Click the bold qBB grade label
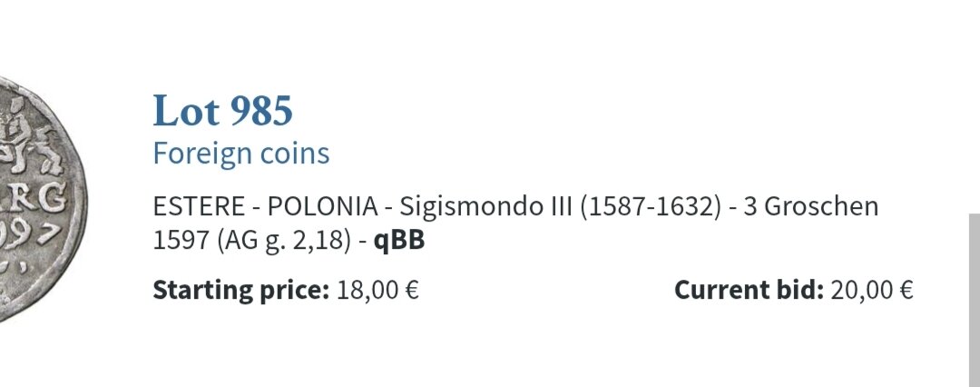The height and width of the screenshot is (387, 980). coord(399,242)
